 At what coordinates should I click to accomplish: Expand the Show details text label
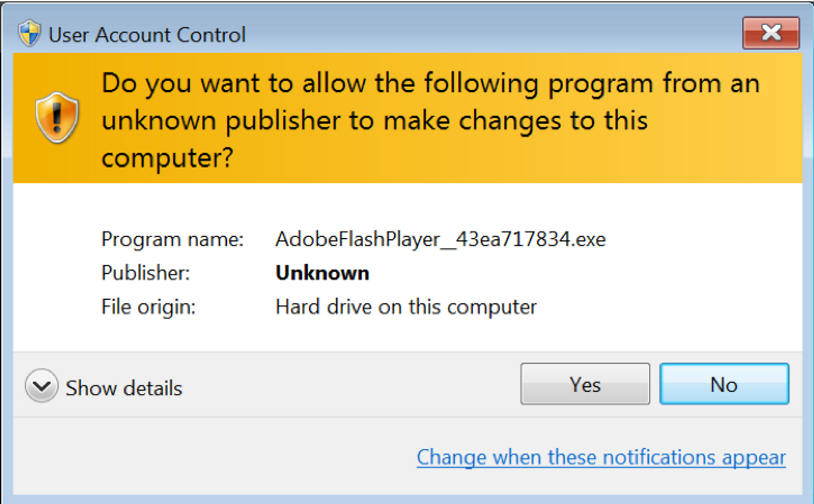pyautogui.click(x=124, y=388)
